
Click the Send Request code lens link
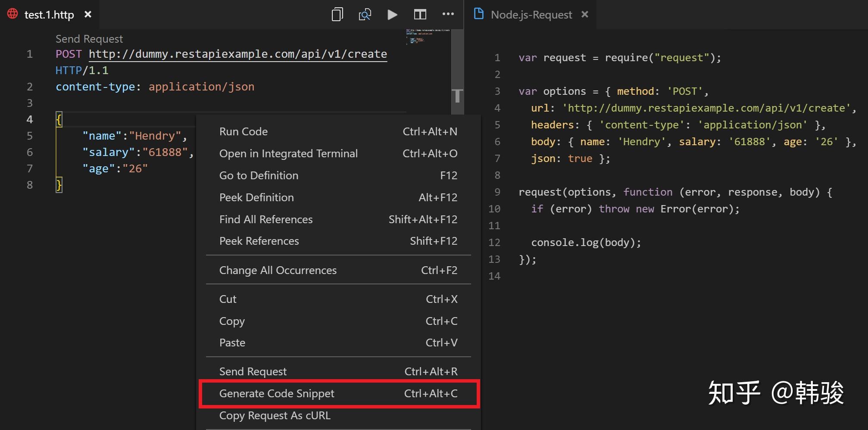89,38
